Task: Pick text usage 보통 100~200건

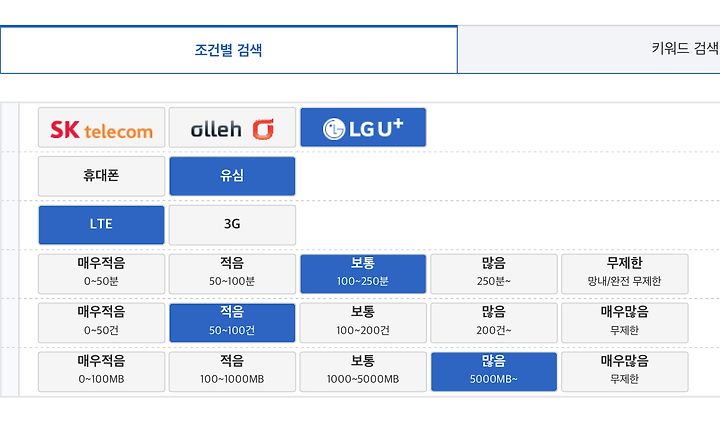Action: (x=363, y=323)
